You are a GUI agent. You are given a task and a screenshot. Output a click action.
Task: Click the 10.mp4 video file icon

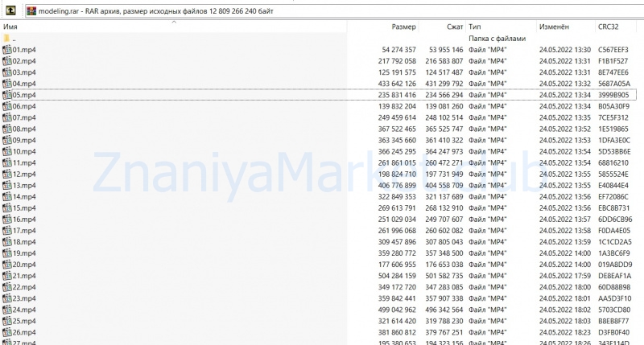tap(7, 151)
